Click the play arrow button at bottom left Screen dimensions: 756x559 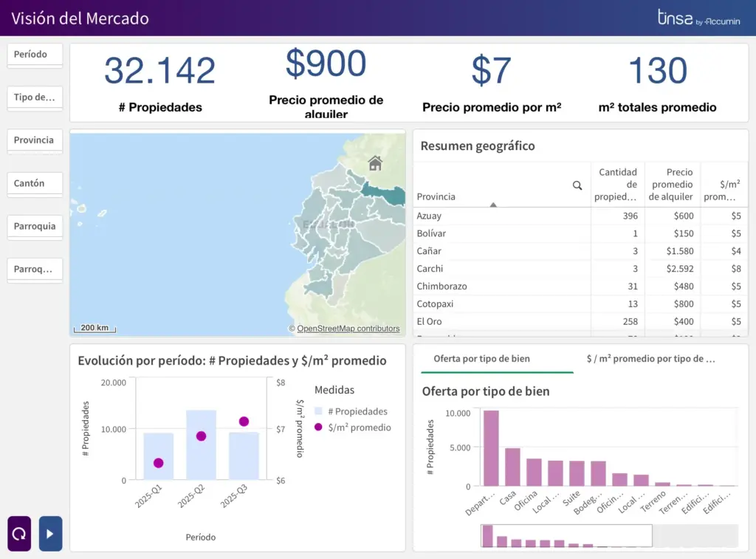tap(50, 533)
